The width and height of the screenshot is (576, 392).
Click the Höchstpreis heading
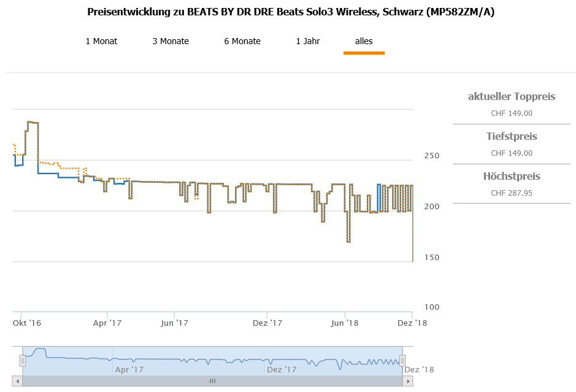[512, 176]
